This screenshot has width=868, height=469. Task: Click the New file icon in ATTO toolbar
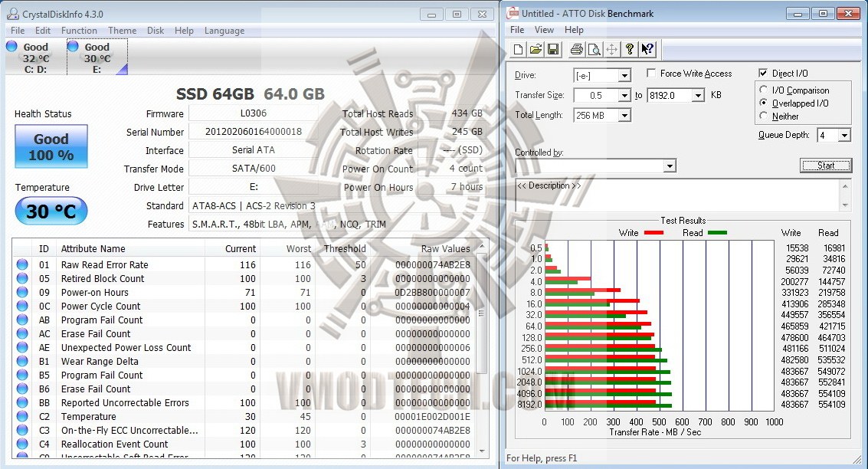point(518,49)
